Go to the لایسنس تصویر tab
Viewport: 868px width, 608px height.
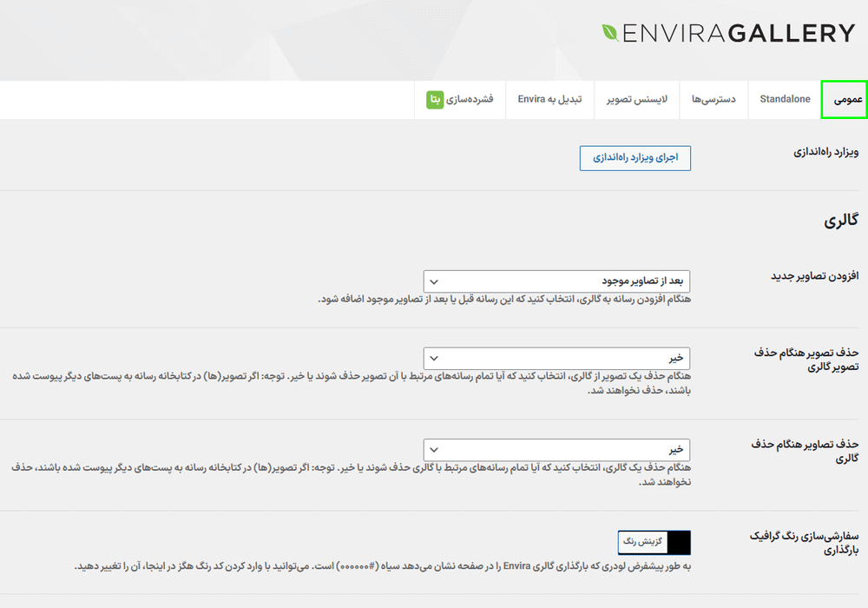(637, 100)
